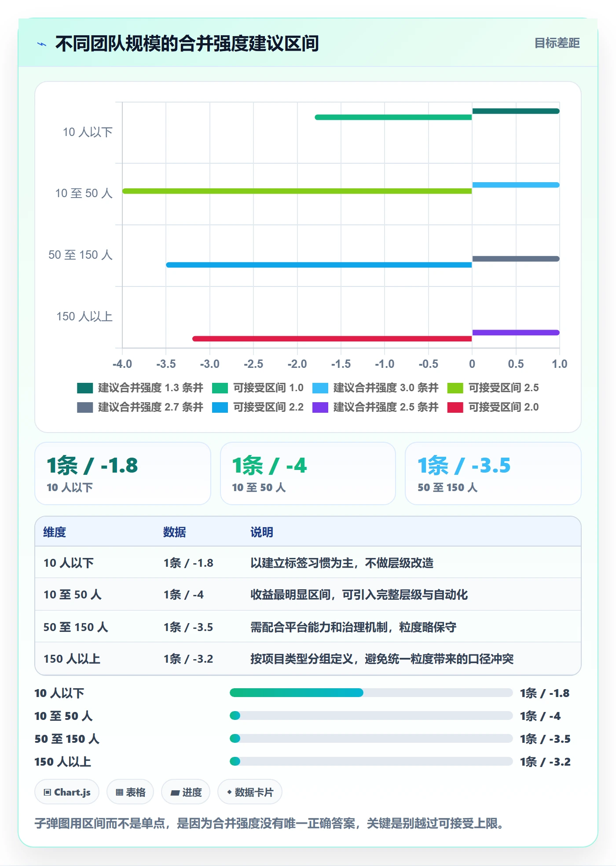Image resolution: width=616 pixels, height=866 pixels.
Task: Toggle legend entry 可接受区间 2.5
Action: click(493, 388)
